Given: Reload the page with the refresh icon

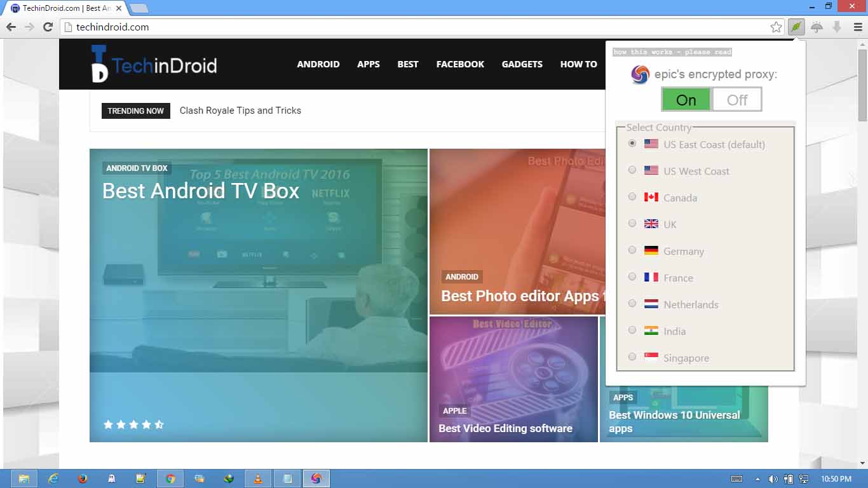Looking at the screenshot, I should tap(48, 27).
